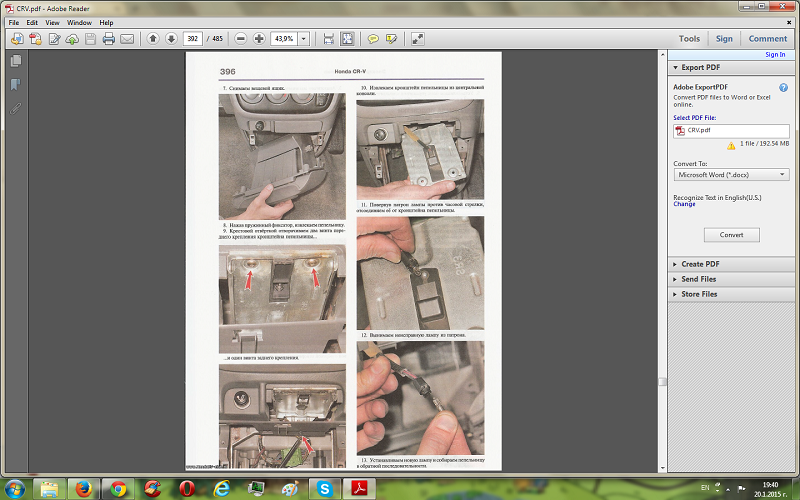The height and width of the screenshot is (500, 800).
Task: Go to the next page arrow
Action: coord(171,39)
